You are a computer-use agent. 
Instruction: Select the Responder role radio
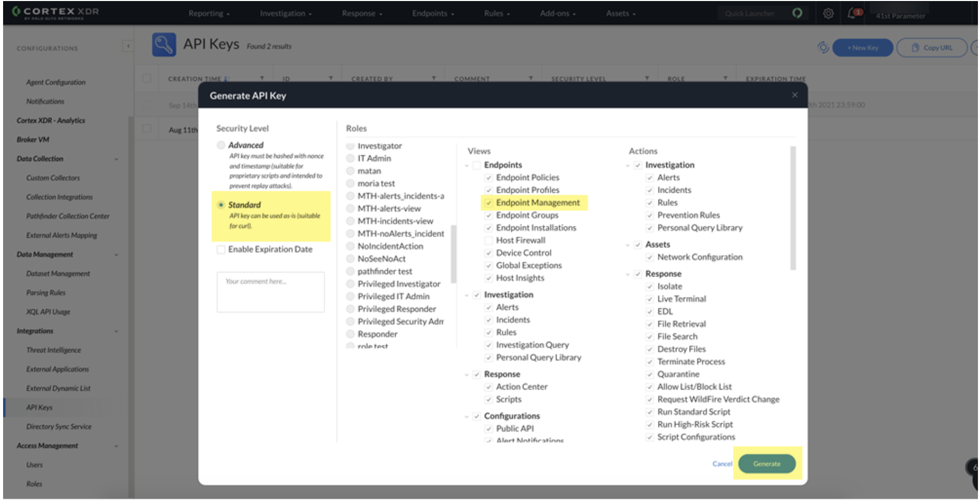click(350, 334)
